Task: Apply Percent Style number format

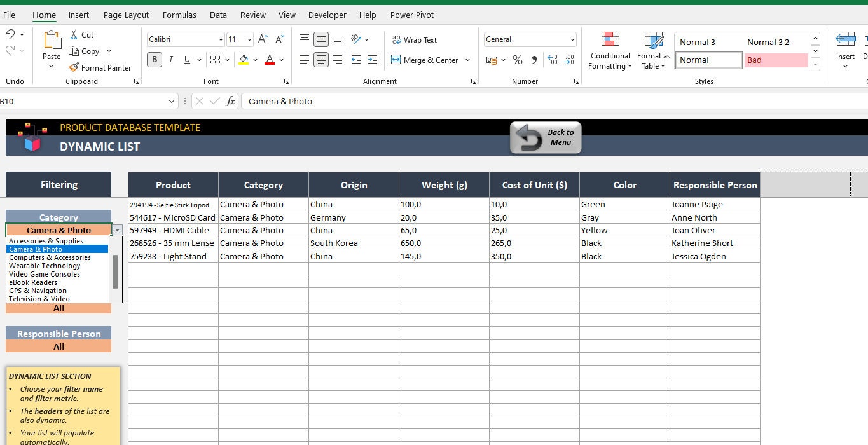Action: pyautogui.click(x=518, y=60)
